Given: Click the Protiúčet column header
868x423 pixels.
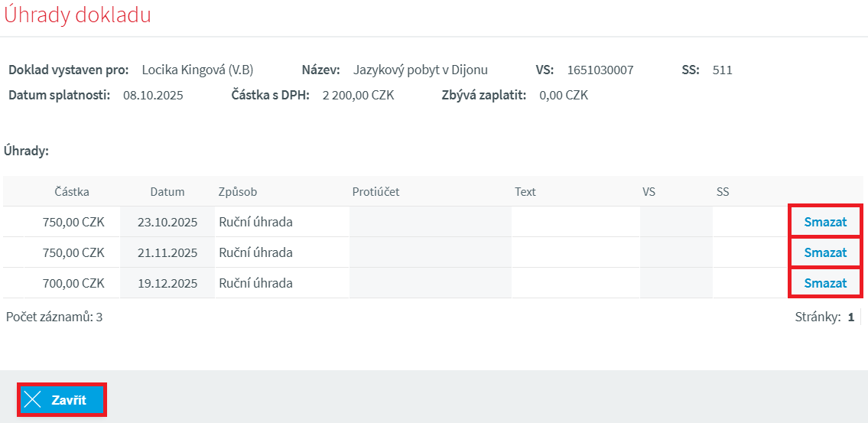Looking at the screenshot, I should [x=375, y=192].
